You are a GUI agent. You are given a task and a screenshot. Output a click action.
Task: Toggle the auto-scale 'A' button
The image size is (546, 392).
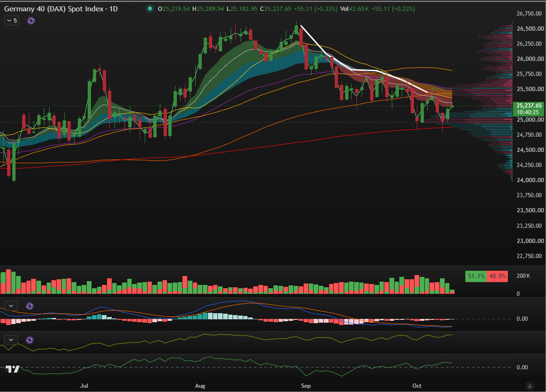529,386
